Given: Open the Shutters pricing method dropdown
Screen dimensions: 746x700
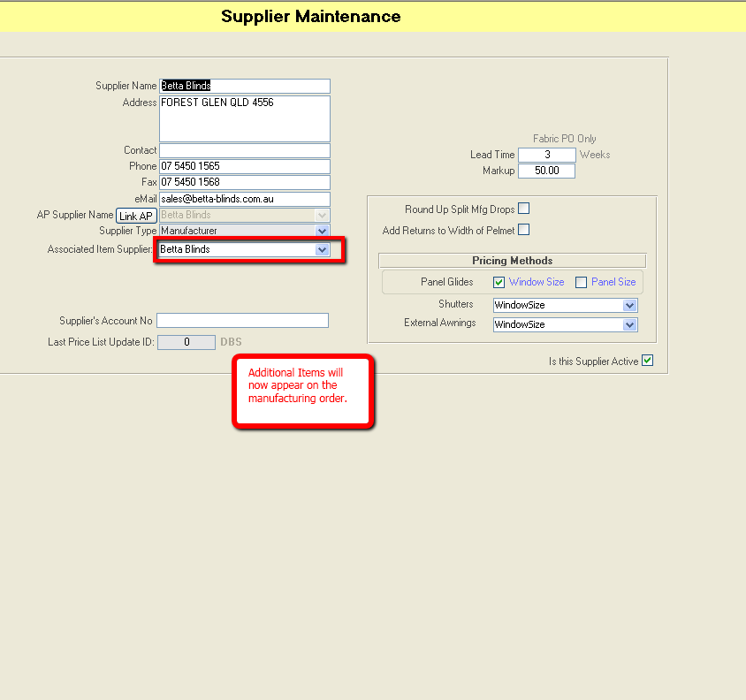Looking at the screenshot, I should [630, 305].
